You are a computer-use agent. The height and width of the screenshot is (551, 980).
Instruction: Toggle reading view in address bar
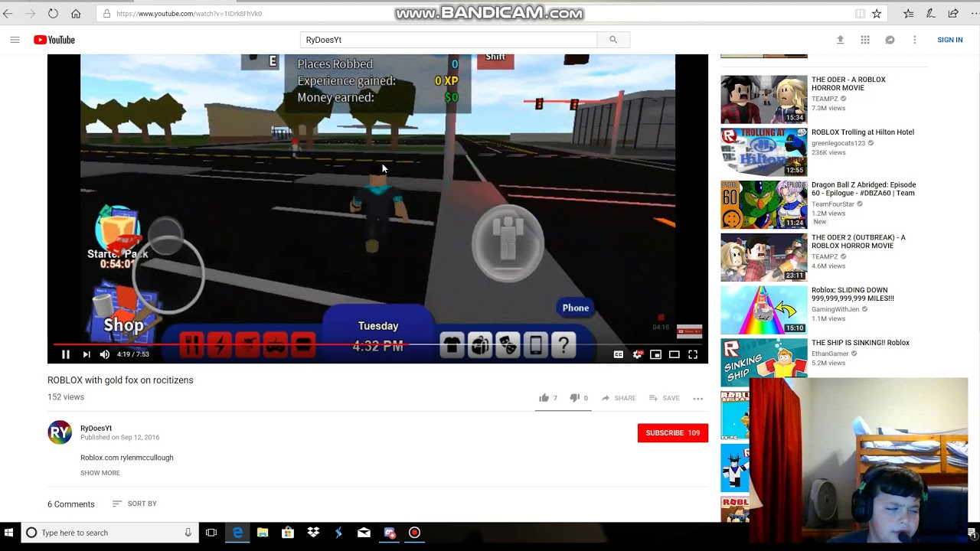coord(860,14)
